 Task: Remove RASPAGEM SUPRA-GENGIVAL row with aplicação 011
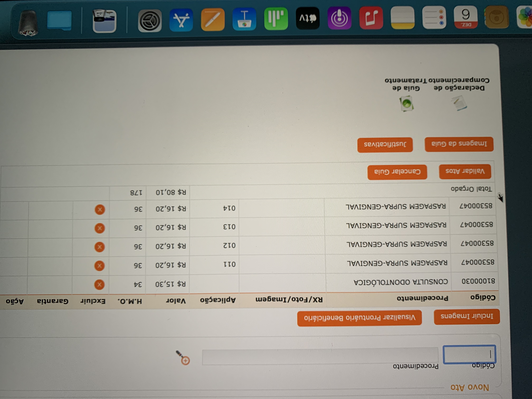point(99,266)
